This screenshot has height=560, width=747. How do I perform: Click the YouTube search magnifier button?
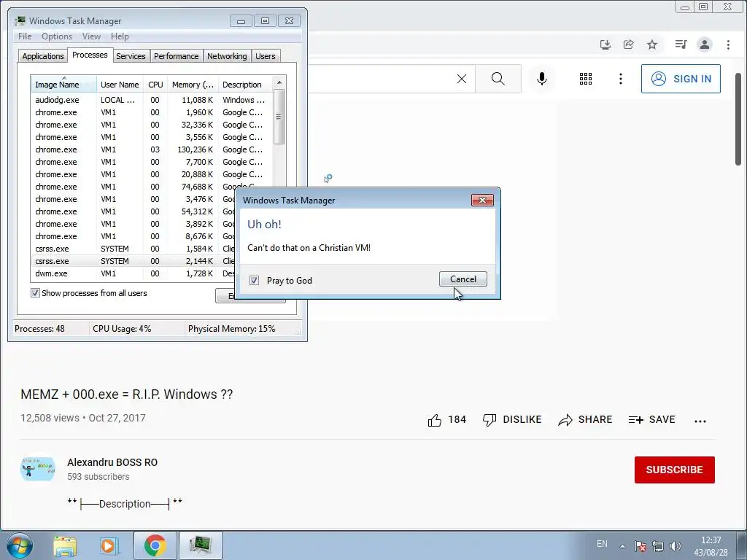(498, 79)
